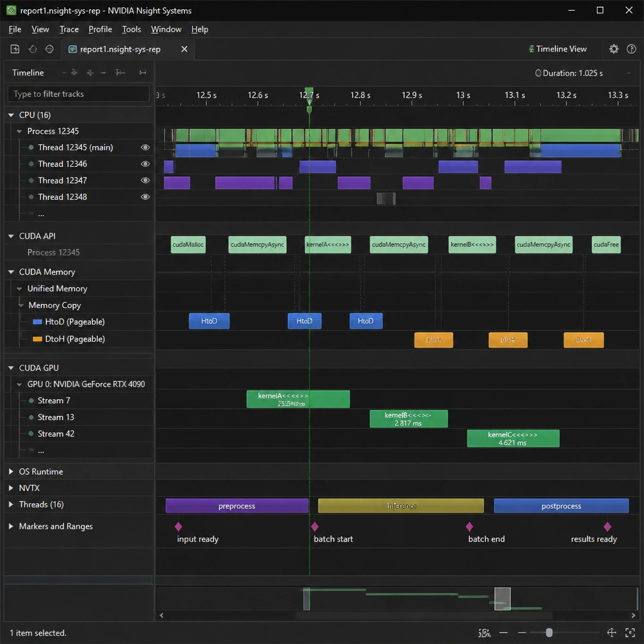Select kernelC 4.621 ms block on Stream 42
The image size is (644, 644).
click(x=513, y=438)
